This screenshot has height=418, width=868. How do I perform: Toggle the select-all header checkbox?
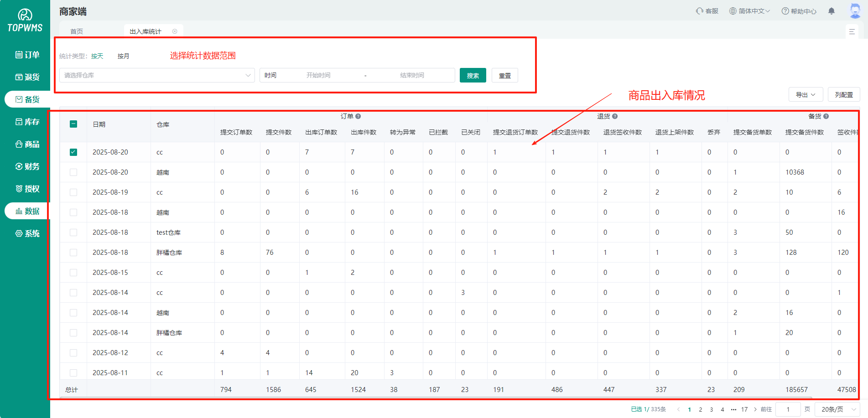[x=73, y=124]
